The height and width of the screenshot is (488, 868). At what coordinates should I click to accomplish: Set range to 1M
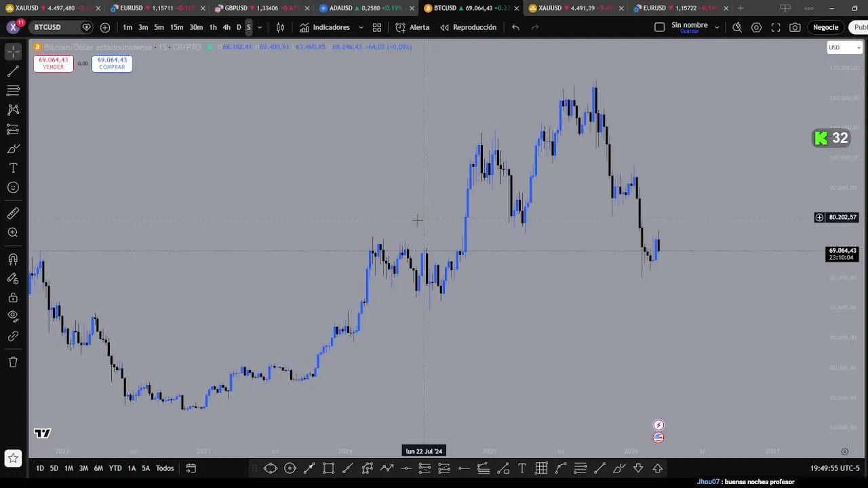pos(68,468)
